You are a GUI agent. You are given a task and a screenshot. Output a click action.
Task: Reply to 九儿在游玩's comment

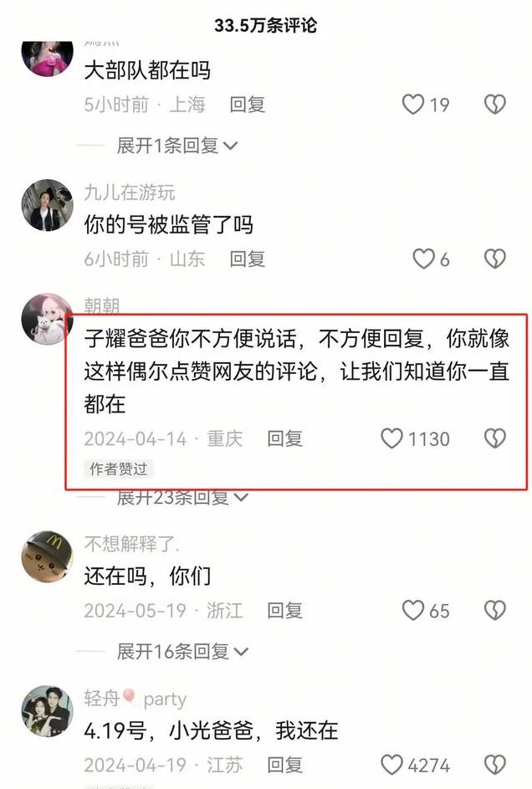click(x=248, y=259)
